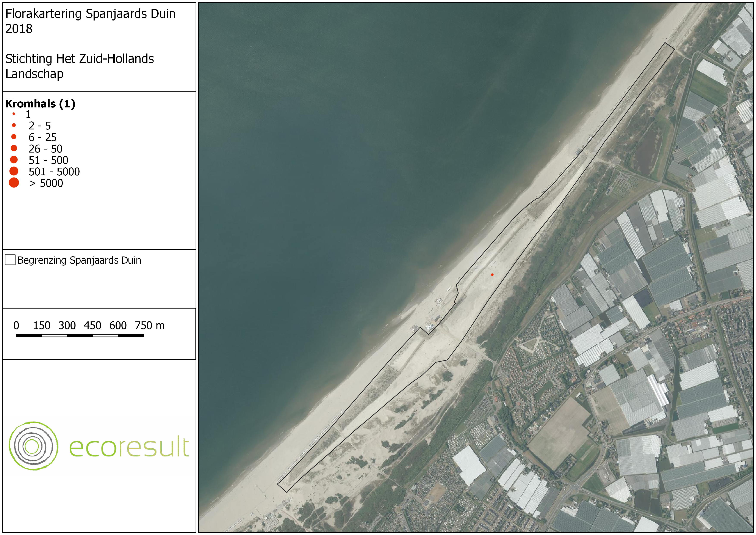Image resolution: width=756 pixels, height=535 pixels.
Task: Click the 0 label on scale bar
Action: tap(16, 326)
